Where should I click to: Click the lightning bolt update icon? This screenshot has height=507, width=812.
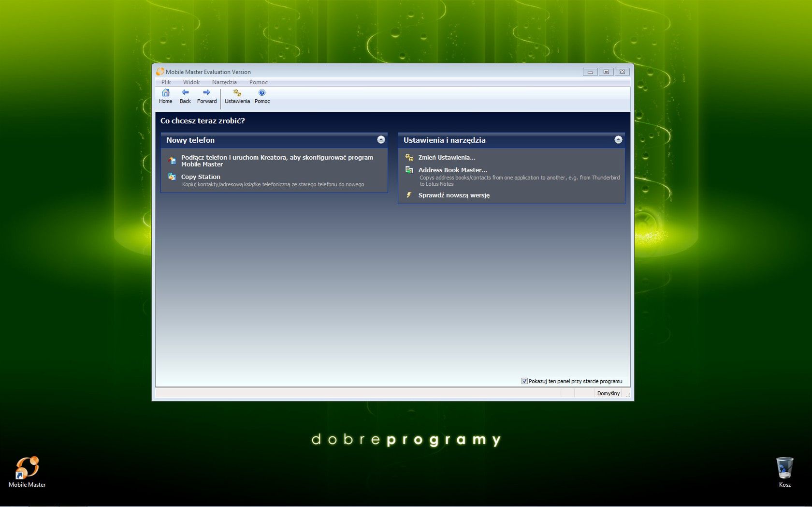coord(409,195)
